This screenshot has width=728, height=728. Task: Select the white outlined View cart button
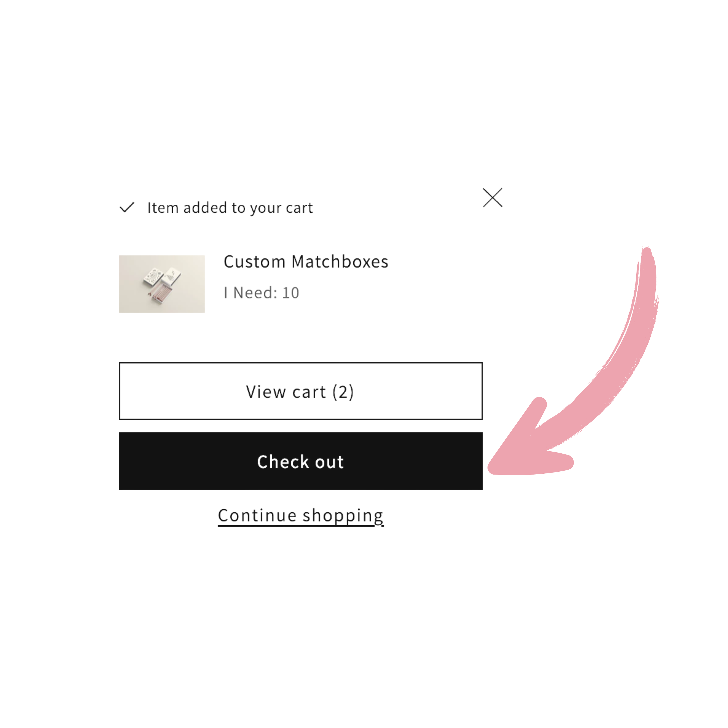pos(301,391)
